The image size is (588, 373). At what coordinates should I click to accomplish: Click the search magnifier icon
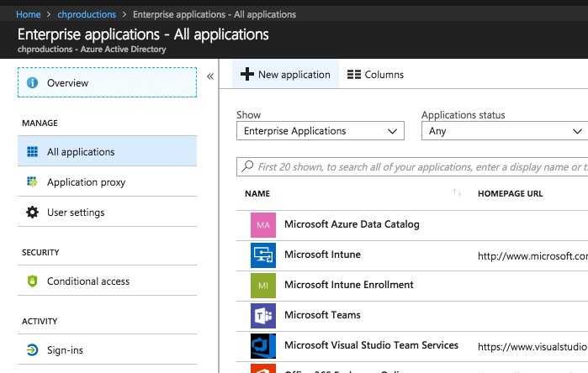(x=247, y=165)
